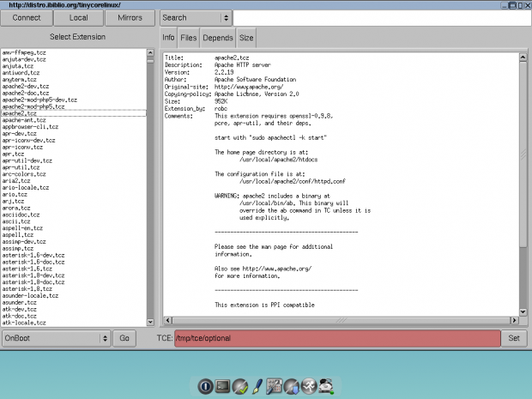Click the info pane scroll-left arrow
This screenshot has width=532, height=399.
coord(168,320)
